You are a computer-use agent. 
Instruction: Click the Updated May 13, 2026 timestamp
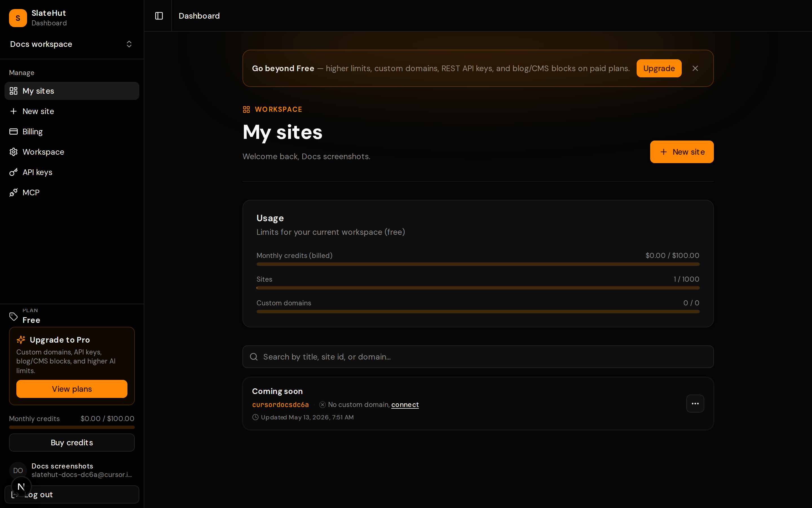coord(307,417)
